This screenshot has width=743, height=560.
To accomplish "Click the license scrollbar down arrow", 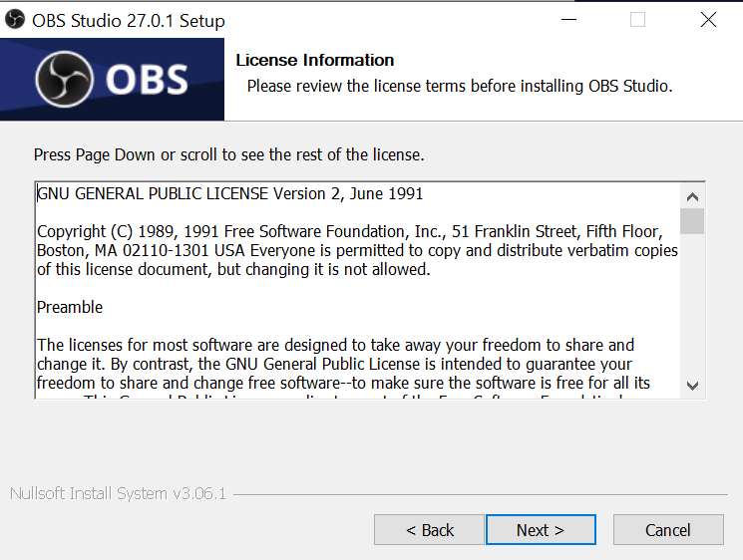I will [x=692, y=386].
